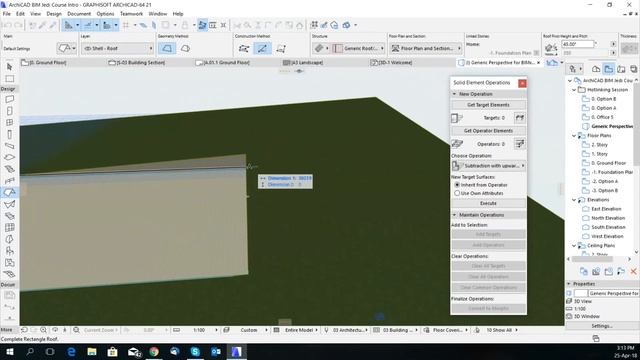Open the Document menu
640x360 pixels.
[79, 13]
